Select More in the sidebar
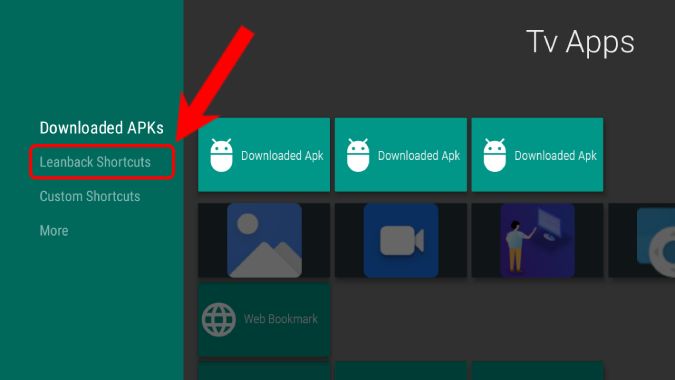The image size is (675, 380). click(54, 231)
